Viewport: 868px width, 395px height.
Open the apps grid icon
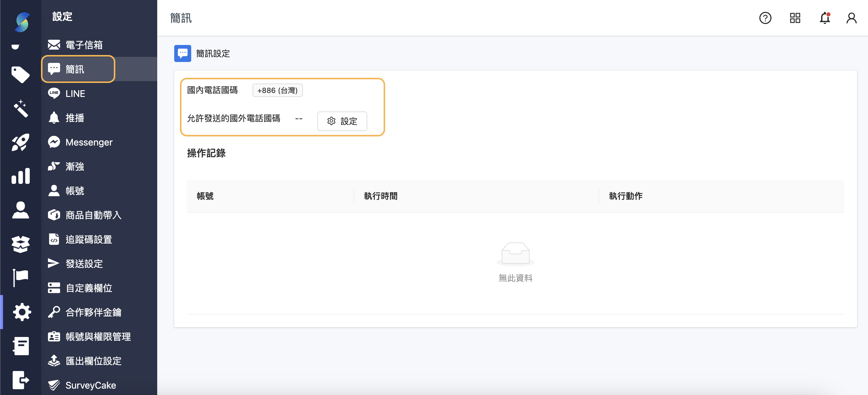(795, 18)
